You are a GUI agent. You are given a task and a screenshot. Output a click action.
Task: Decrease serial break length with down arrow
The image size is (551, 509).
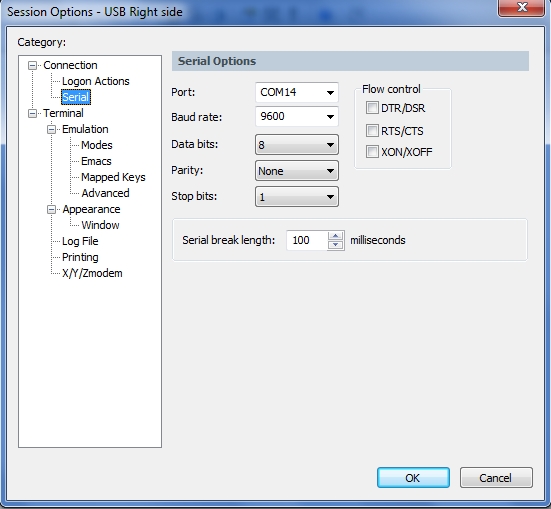336,245
